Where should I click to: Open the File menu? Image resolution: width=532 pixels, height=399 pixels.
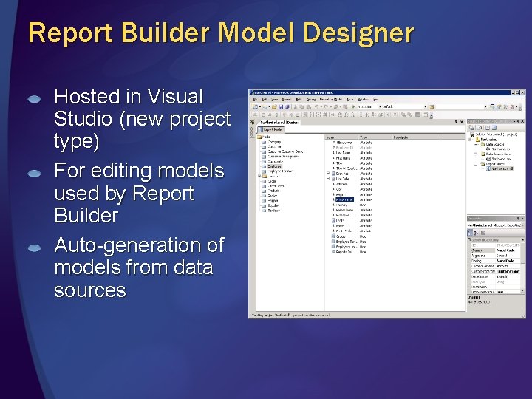[x=255, y=100]
